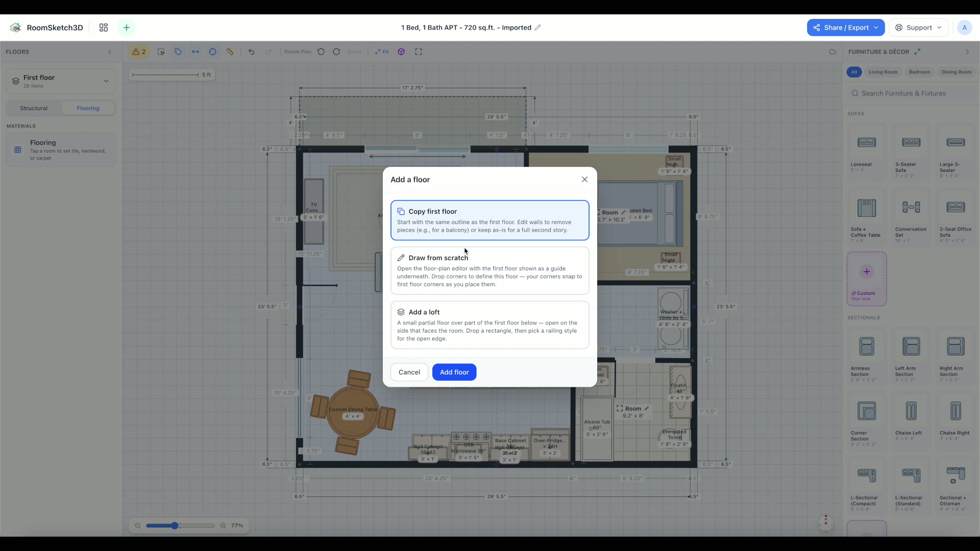Fit the plan to view

tap(382, 52)
